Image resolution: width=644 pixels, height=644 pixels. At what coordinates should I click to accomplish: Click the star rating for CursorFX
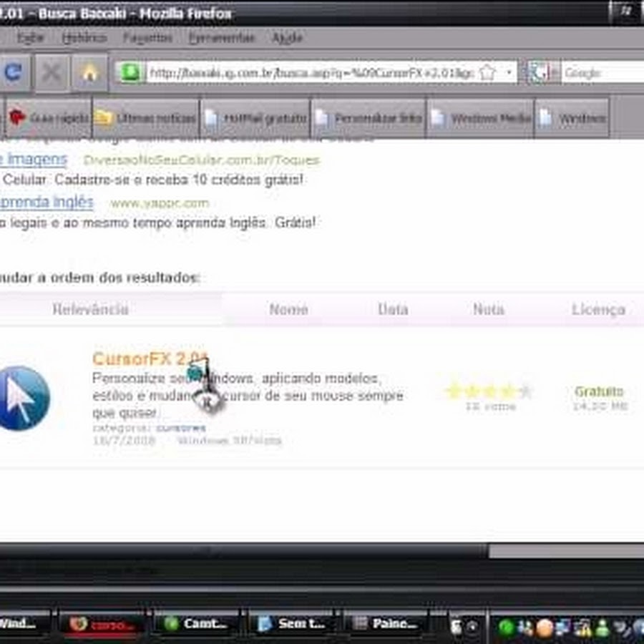click(x=489, y=391)
